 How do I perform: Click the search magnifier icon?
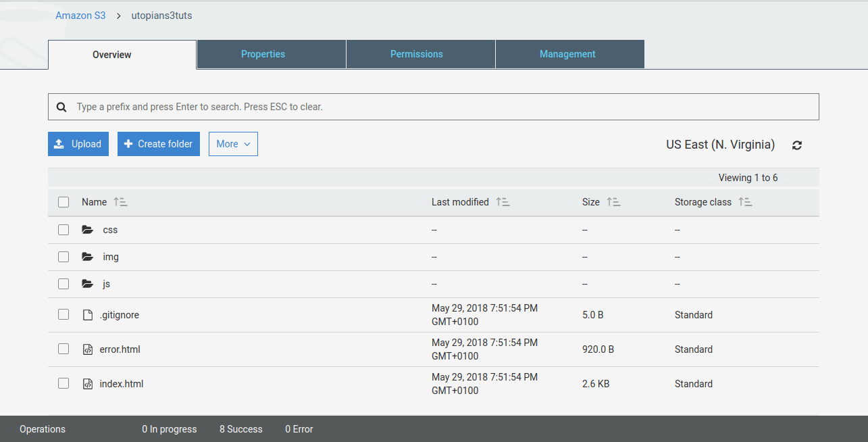click(x=61, y=107)
